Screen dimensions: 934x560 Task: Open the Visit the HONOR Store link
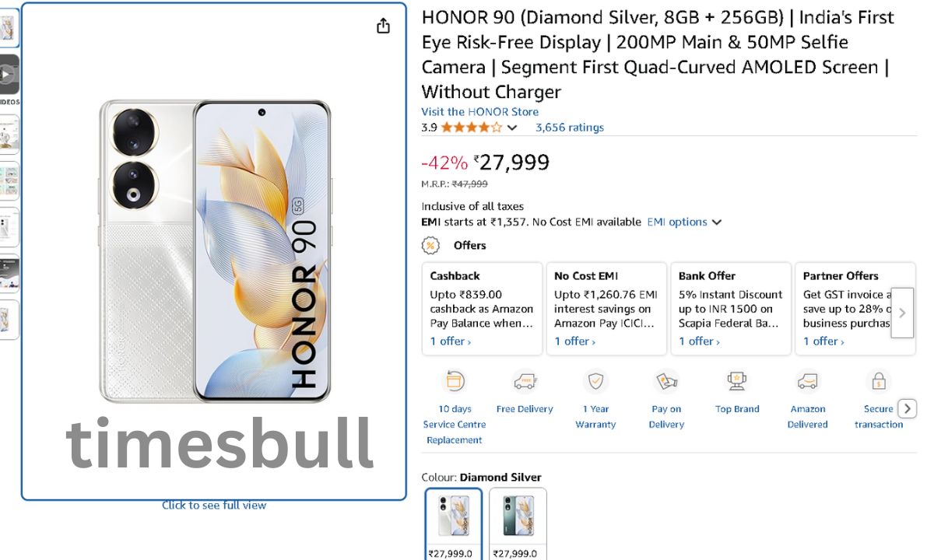pyautogui.click(x=479, y=112)
